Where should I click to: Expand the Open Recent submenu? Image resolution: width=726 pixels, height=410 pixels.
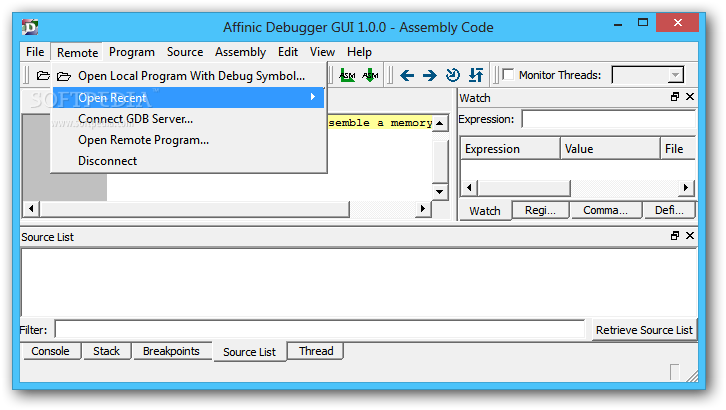[188, 97]
